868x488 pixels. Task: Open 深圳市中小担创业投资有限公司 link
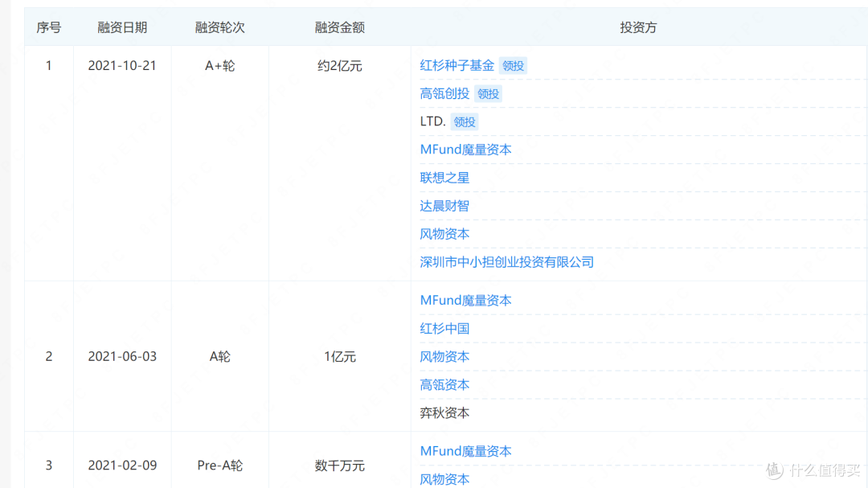[x=506, y=262]
